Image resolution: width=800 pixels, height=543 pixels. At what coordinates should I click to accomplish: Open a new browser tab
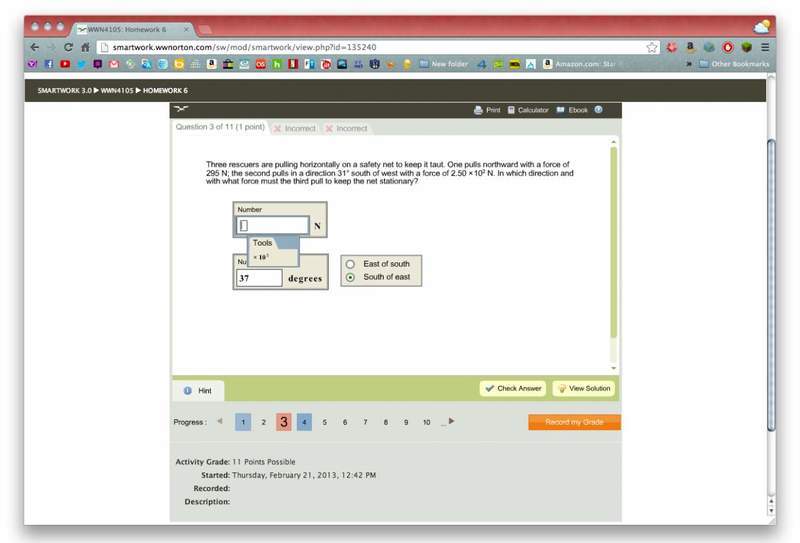[x=205, y=29]
